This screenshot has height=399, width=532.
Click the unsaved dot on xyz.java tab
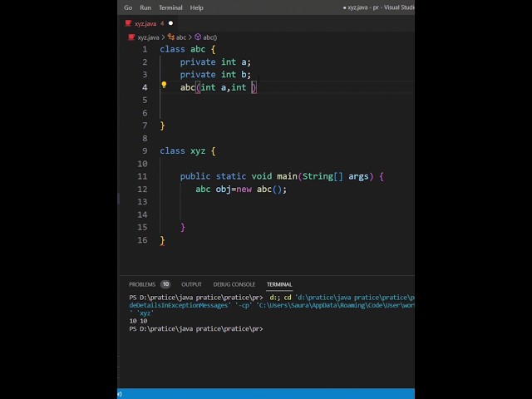point(170,23)
